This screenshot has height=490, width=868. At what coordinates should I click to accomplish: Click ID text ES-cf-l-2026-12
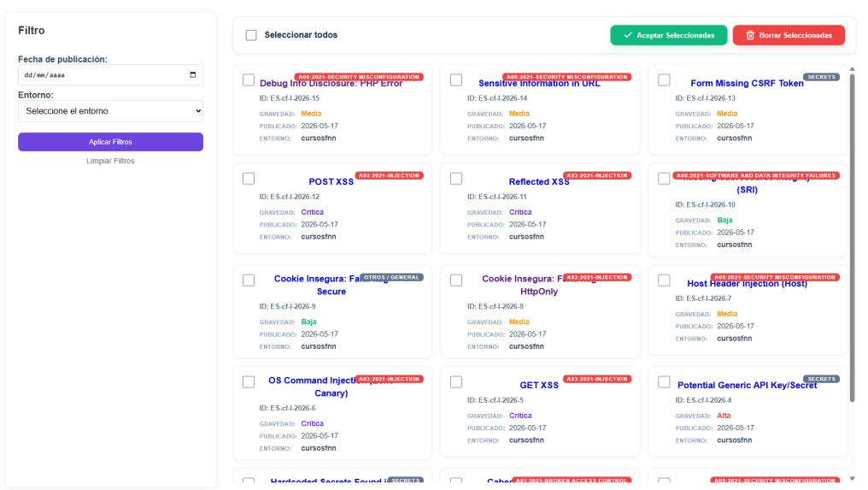(289, 197)
